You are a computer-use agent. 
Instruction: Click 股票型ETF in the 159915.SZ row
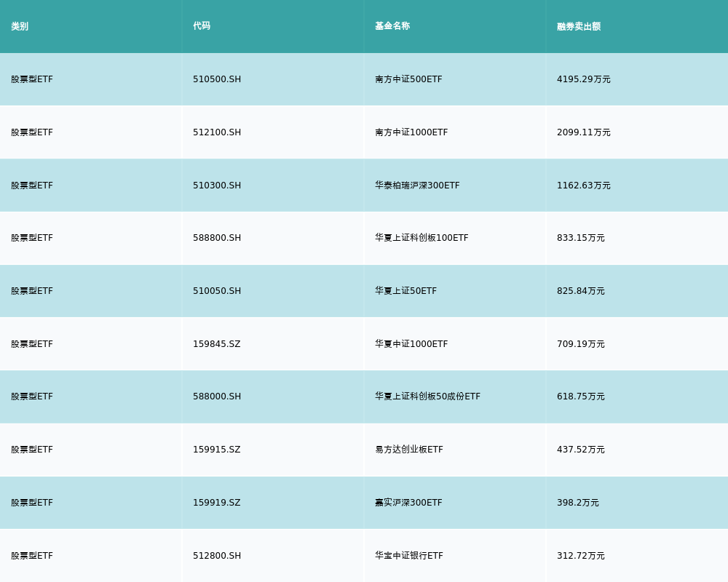(32, 450)
